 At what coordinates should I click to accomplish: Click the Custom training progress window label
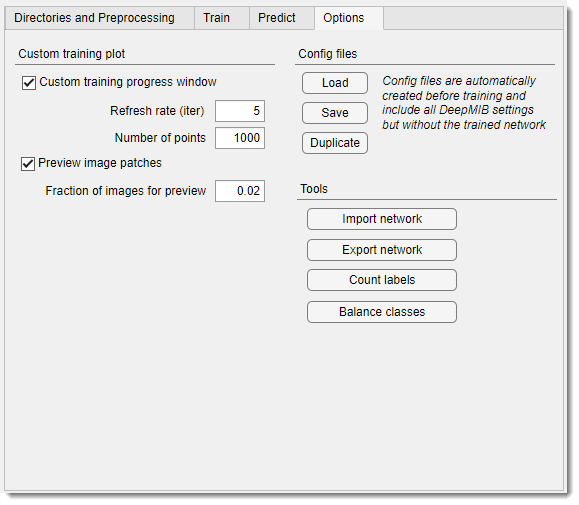[x=128, y=82]
